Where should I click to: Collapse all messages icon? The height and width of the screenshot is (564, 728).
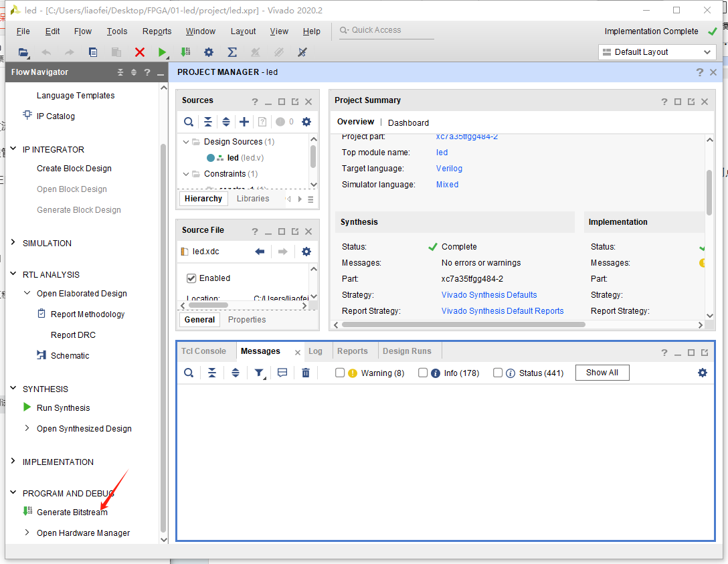[212, 373]
